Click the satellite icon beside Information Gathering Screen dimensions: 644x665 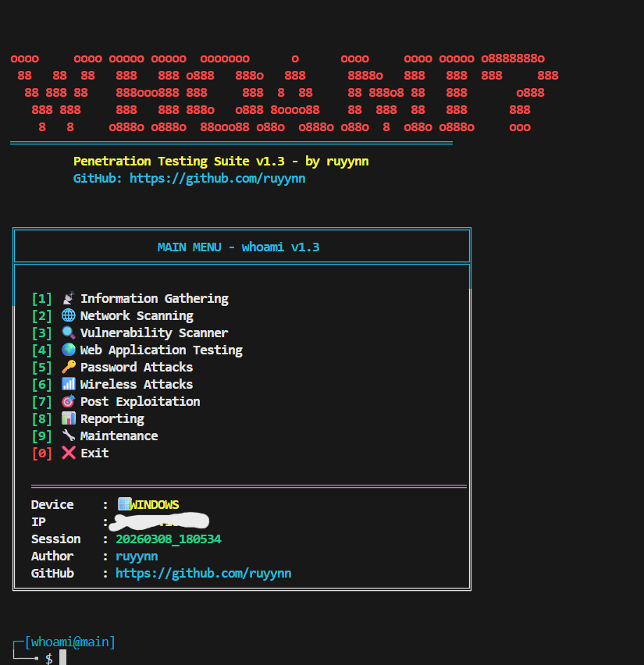69,298
